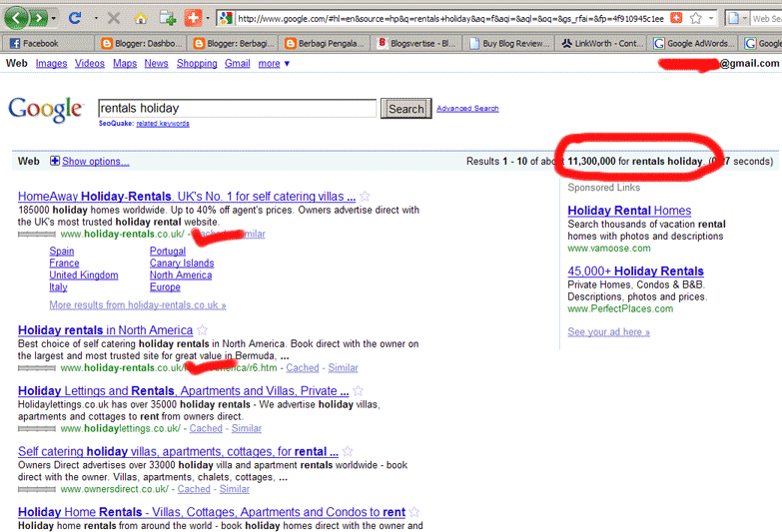
Task: Open Videos in the Google navigation bar
Action: 90,63
